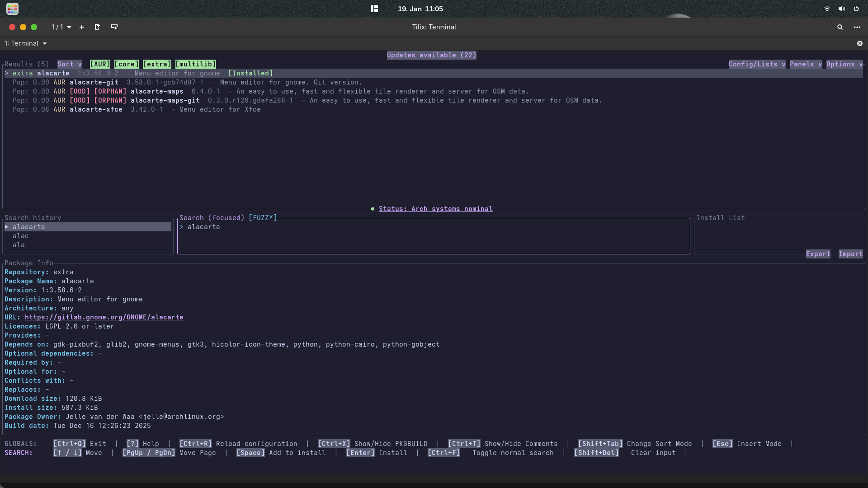Click the Updates available (22) banner
Viewport: 868px width, 488px height.
(x=431, y=55)
